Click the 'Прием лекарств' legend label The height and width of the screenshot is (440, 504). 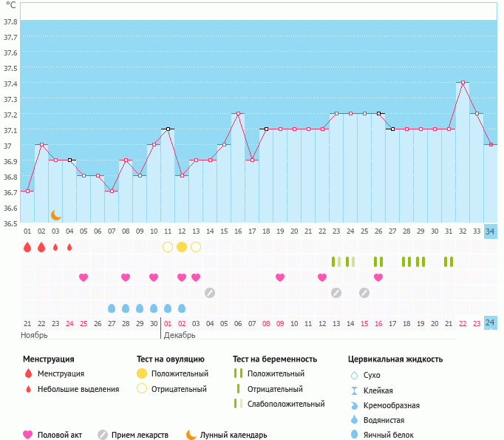[x=140, y=435]
